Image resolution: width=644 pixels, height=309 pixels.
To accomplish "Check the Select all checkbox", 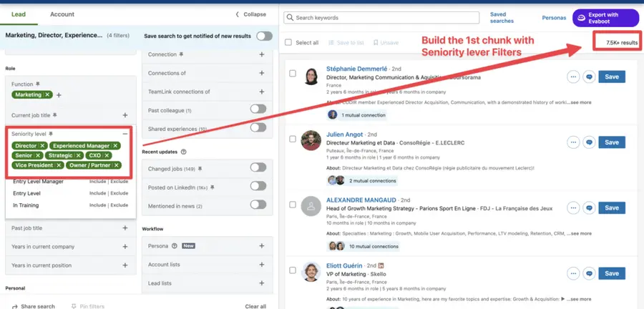I will [x=288, y=42].
